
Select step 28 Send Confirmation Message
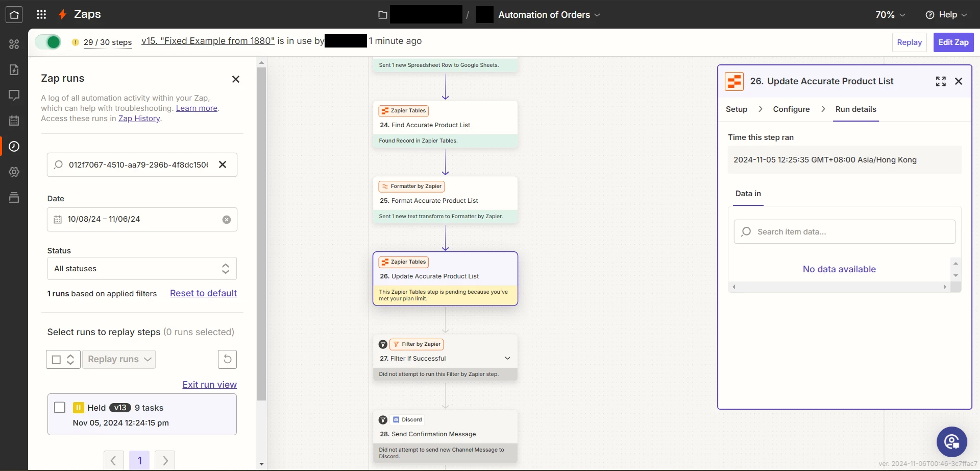[x=445, y=437]
